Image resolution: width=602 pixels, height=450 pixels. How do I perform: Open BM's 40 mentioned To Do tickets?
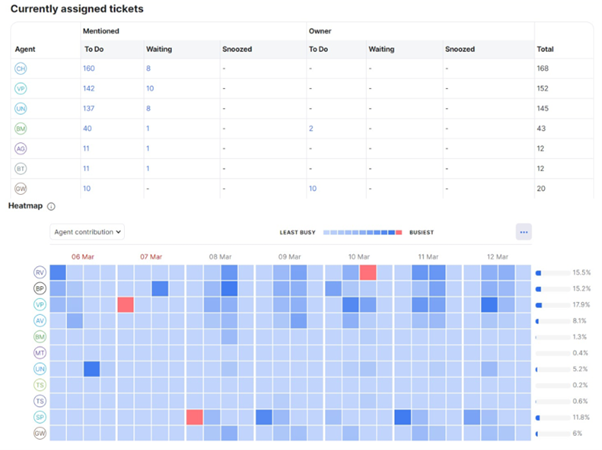pos(88,128)
